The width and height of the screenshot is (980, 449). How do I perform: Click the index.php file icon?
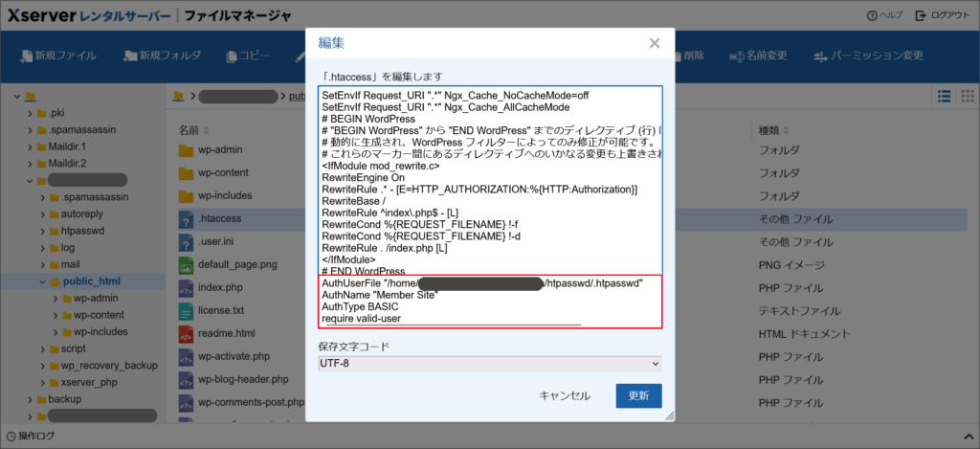coord(186,287)
